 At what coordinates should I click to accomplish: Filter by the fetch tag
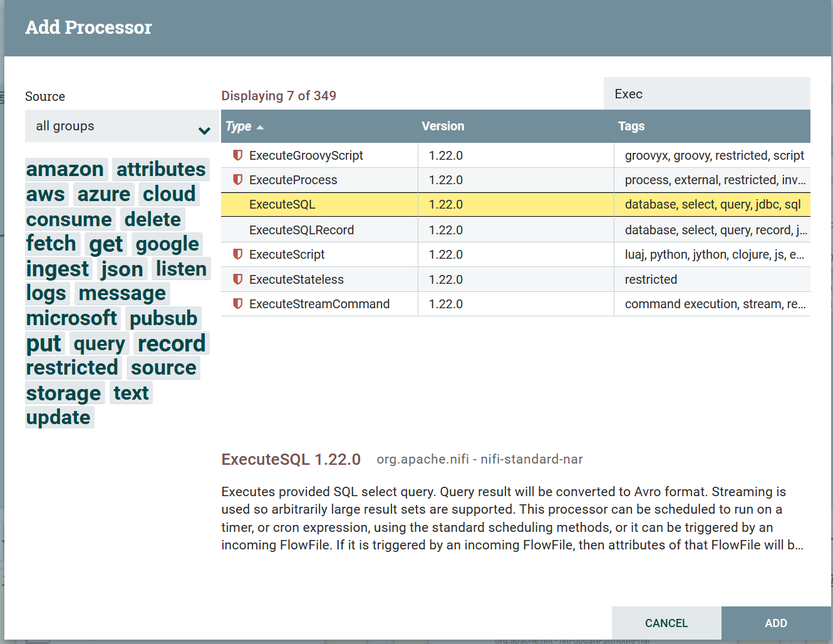pos(51,244)
